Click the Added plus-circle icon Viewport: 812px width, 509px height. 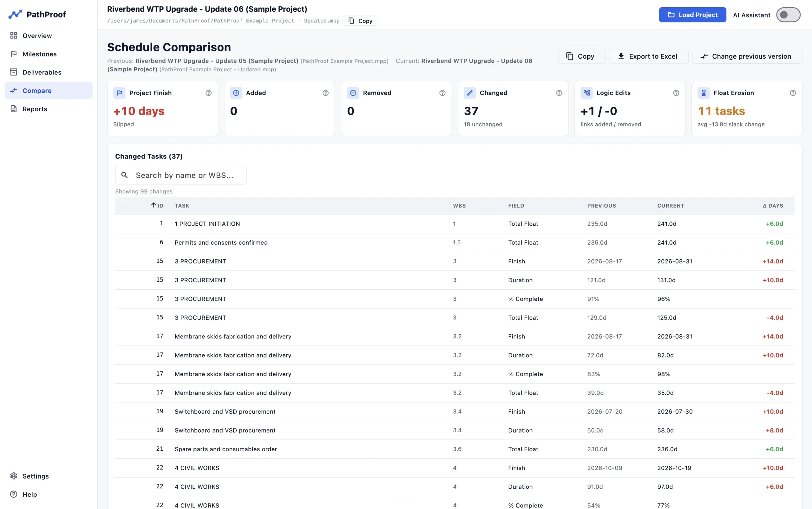pos(236,93)
